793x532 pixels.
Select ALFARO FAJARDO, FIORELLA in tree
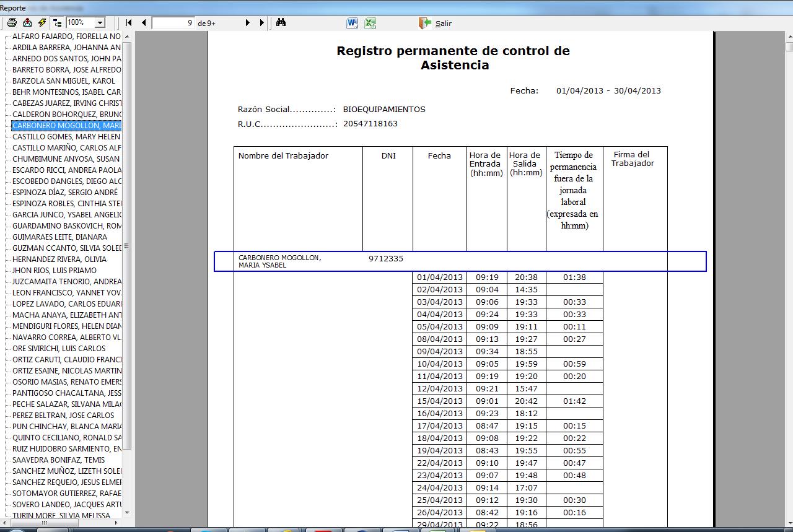click(x=66, y=36)
